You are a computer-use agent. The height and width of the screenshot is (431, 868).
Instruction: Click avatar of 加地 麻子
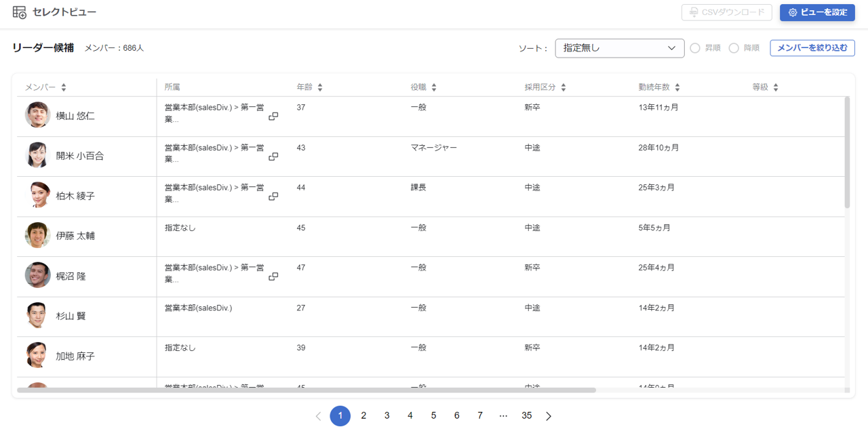(38, 355)
